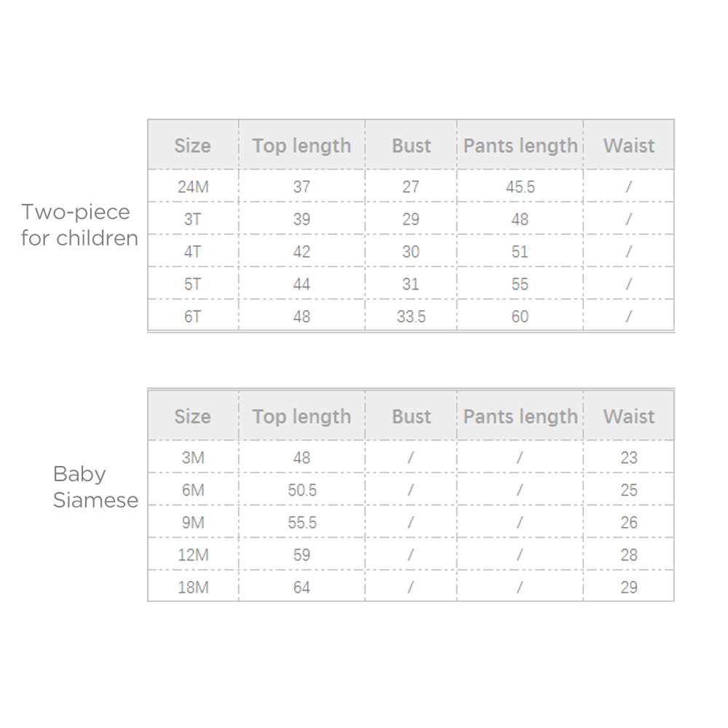Image resolution: width=728 pixels, height=728 pixels.
Task: Click the 50.5 top length value
Action: click(x=301, y=490)
